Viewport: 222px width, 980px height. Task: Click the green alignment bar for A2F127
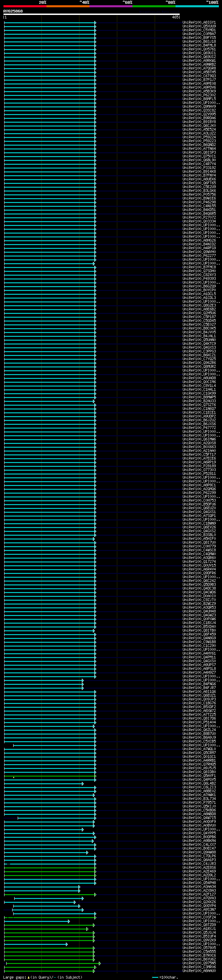pos(50,894)
